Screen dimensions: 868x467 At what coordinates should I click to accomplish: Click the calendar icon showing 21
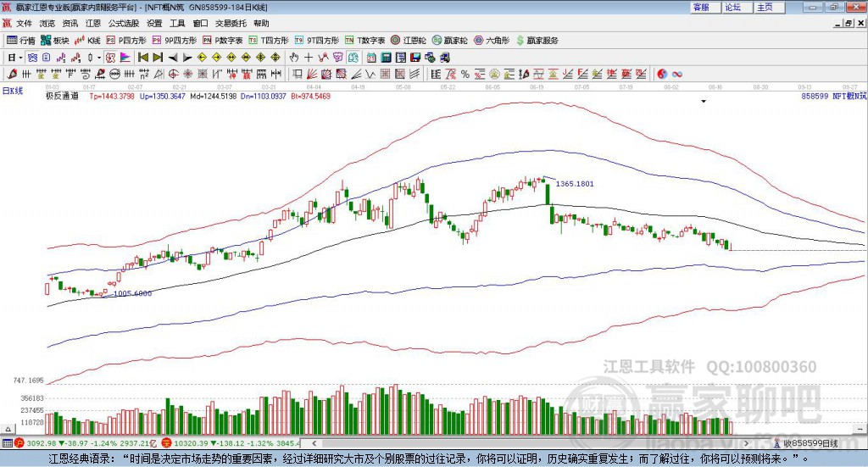pyautogui.click(x=371, y=58)
